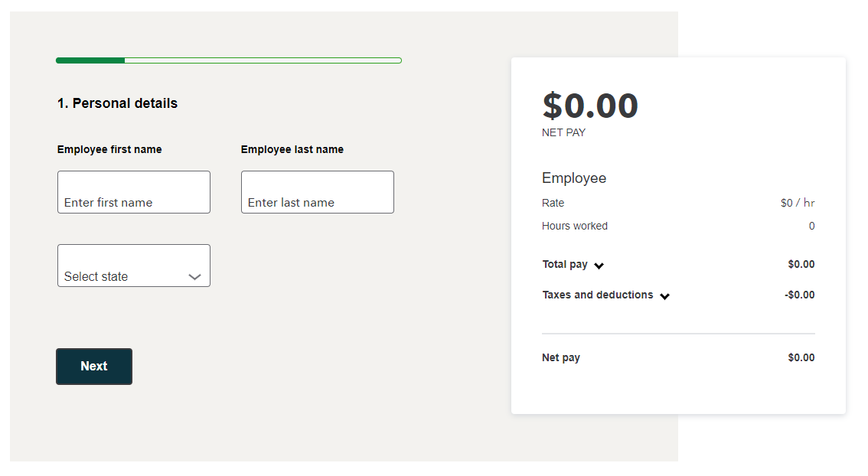Click the Hours worked value

point(811,226)
